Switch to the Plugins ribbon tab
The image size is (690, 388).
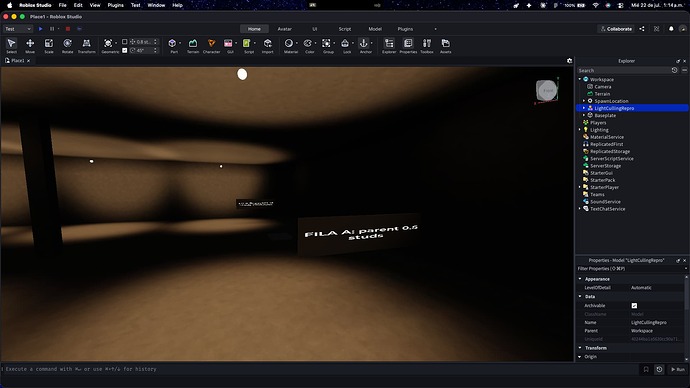(405, 29)
